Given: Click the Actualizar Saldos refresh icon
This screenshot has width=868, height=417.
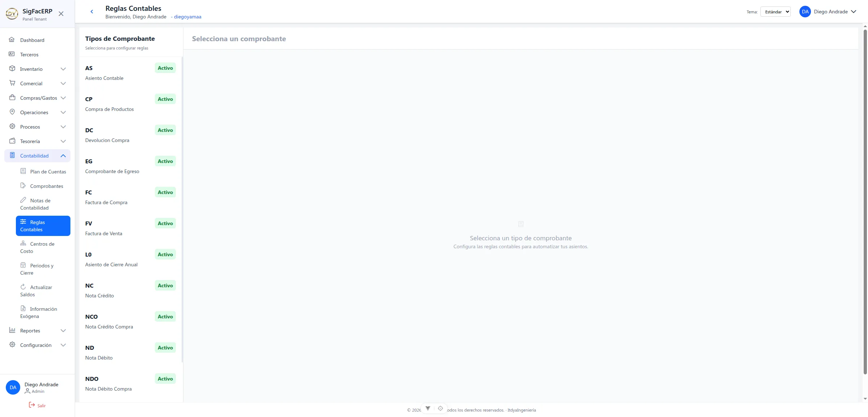Looking at the screenshot, I should (x=23, y=287).
